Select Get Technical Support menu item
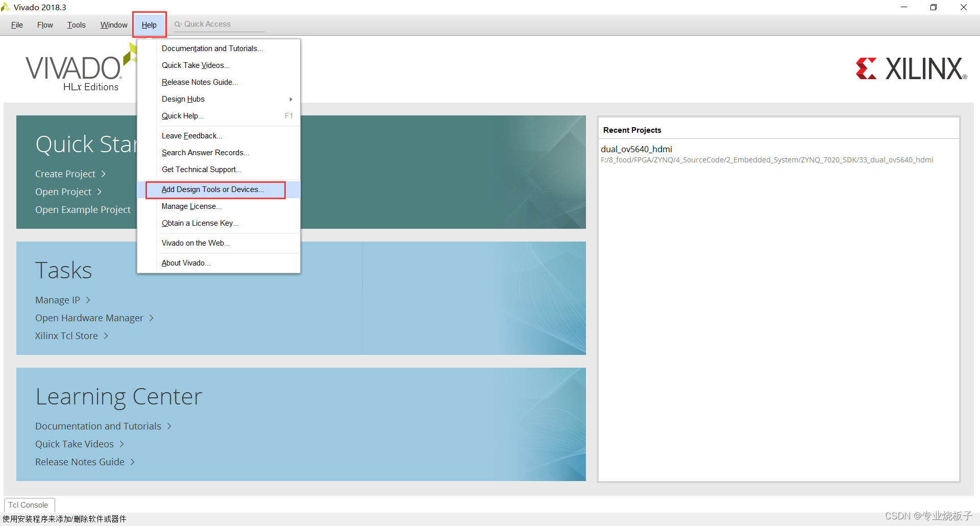The width and height of the screenshot is (980, 526). pos(218,170)
